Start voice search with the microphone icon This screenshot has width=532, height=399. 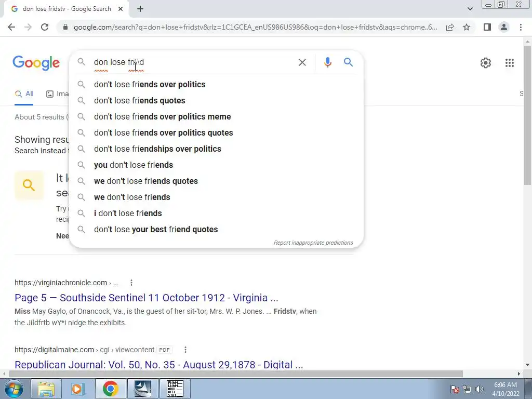(x=327, y=62)
